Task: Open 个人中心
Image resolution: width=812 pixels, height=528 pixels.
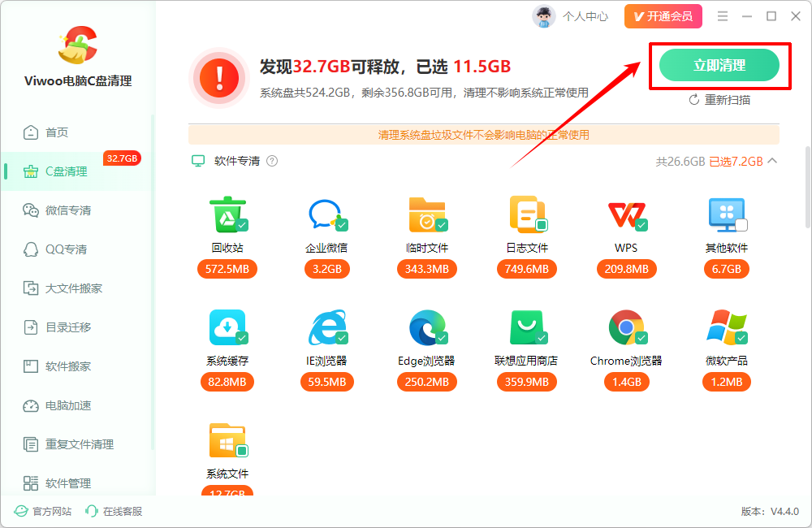Action: pos(585,16)
